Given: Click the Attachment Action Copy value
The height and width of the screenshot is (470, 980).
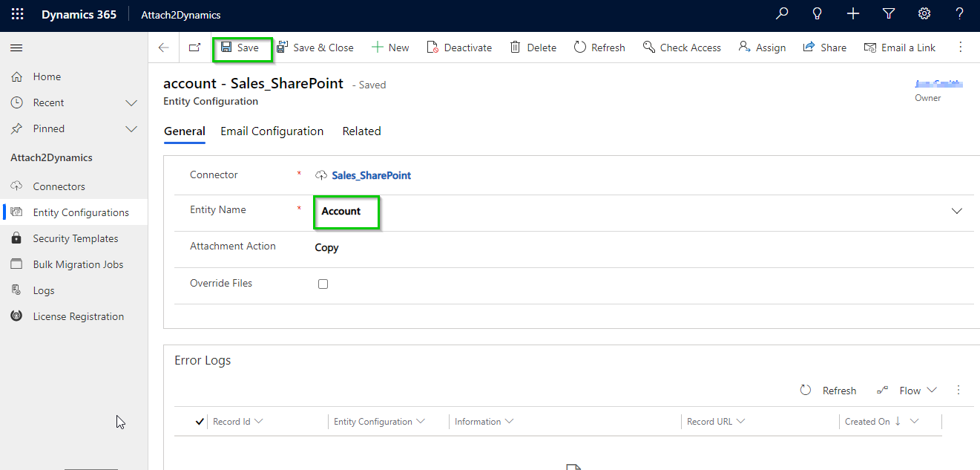Looking at the screenshot, I should (326, 247).
